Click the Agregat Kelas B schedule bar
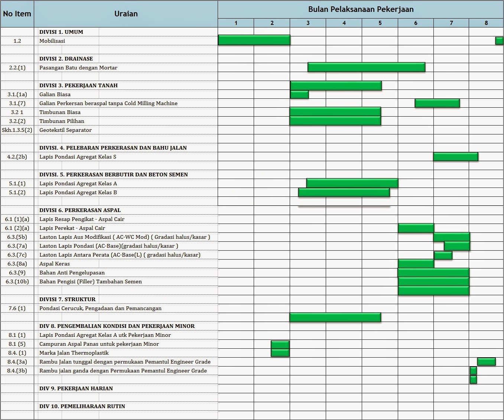This screenshot has width=504, height=420. coord(344,192)
